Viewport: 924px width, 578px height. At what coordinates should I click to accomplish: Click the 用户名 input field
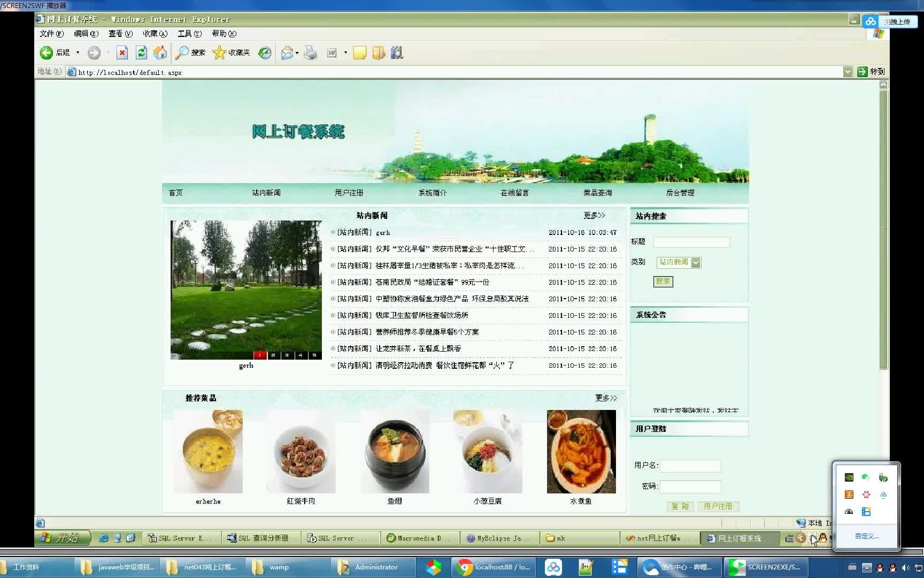tap(690, 466)
